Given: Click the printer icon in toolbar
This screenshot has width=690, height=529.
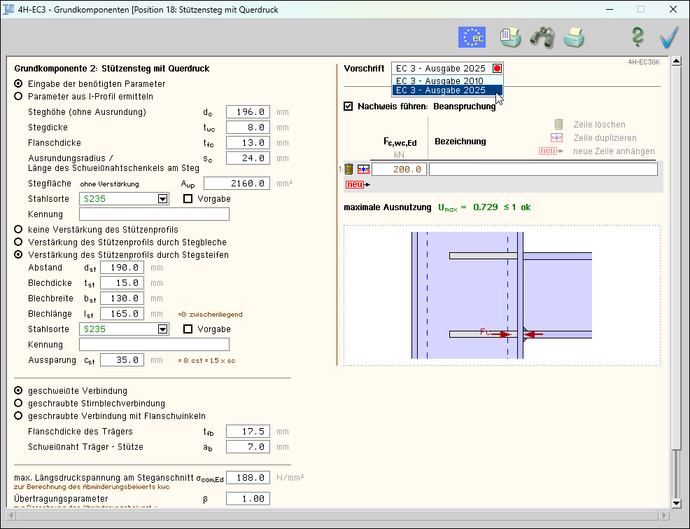Looking at the screenshot, I should pyautogui.click(x=573, y=38).
